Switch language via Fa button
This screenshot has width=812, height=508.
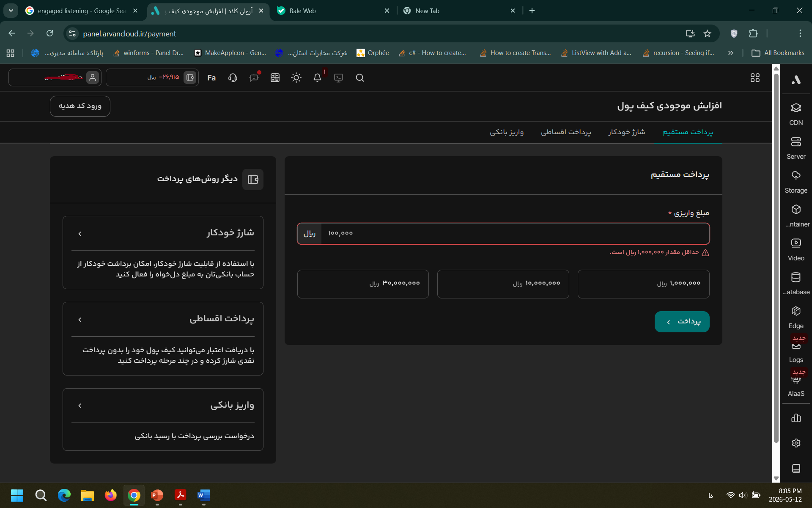[x=211, y=77]
